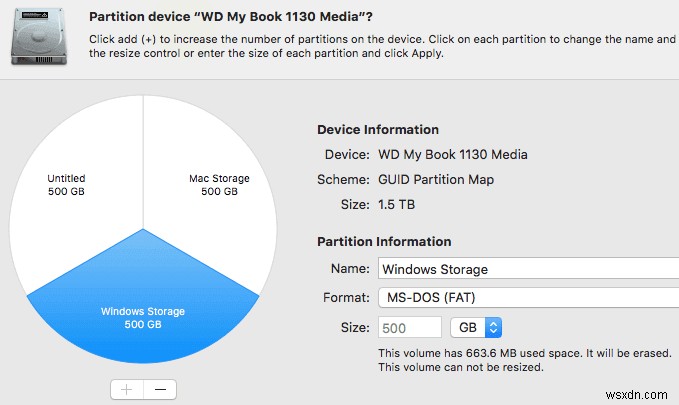Add a partition with the plus button
Screen dimensions: 679x405
click(126, 389)
